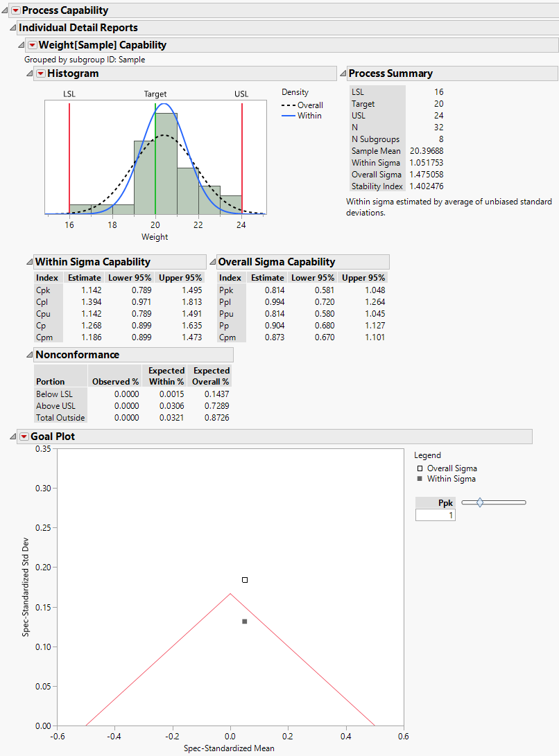Adjust the Ppk slider handle
559x756 pixels.
[478, 502]
